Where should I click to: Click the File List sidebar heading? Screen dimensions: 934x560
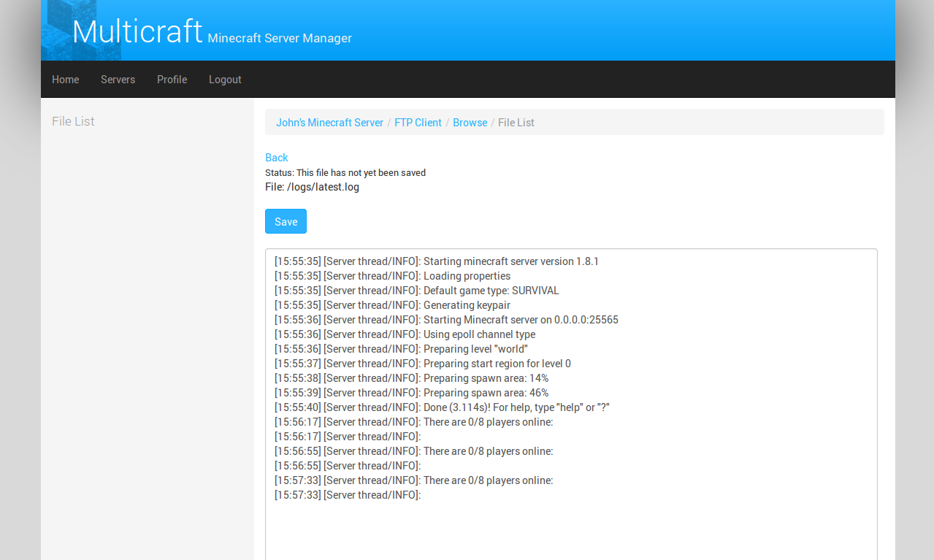point(73,121)
